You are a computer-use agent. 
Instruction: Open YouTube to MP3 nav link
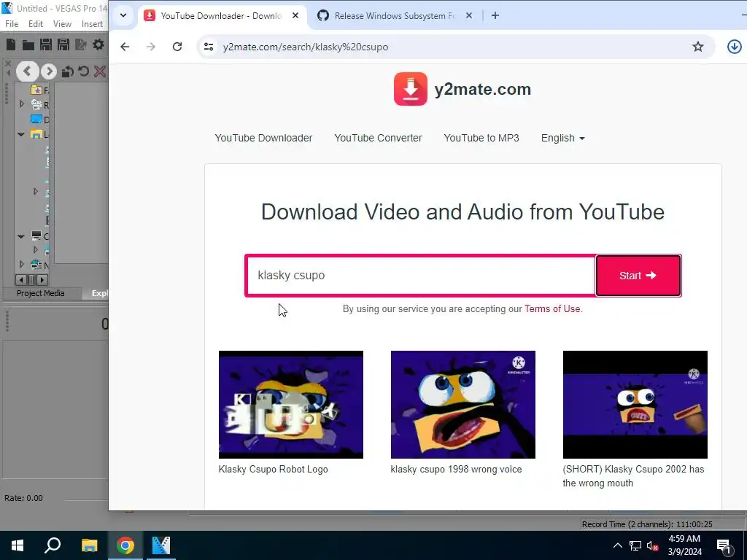click(x=481, y=138)
